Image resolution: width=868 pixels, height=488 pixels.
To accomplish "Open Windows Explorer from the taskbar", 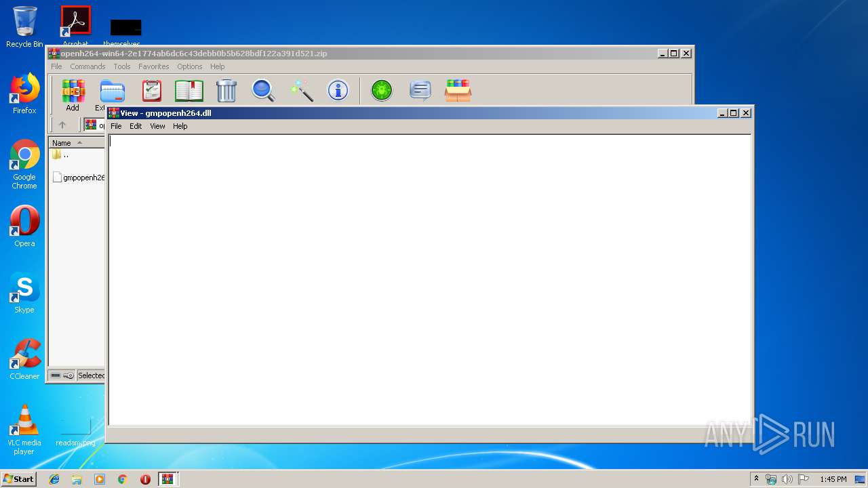I will click(77, 479).
